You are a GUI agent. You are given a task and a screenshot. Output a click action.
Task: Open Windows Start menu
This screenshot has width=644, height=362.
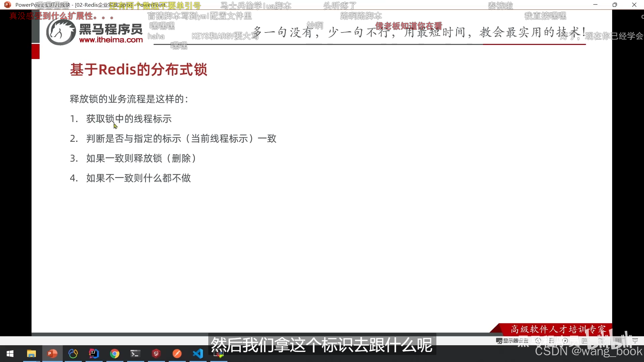(10, 354)
